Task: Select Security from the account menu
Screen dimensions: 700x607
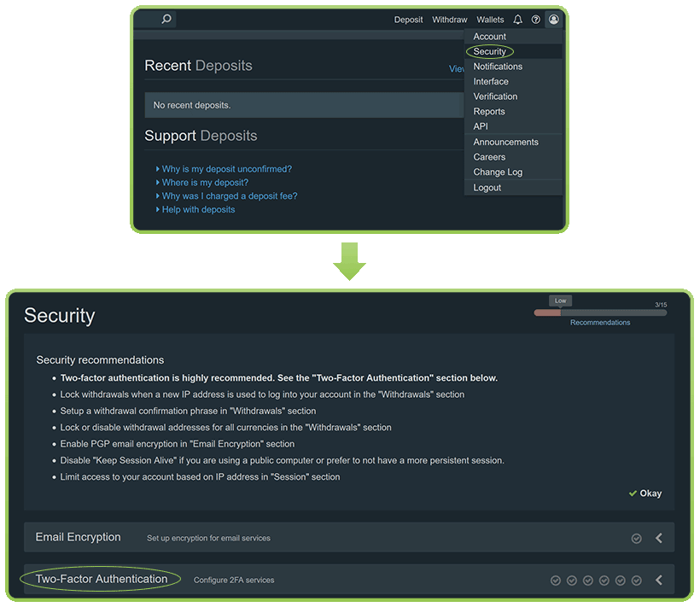Action: click(490, 52)
